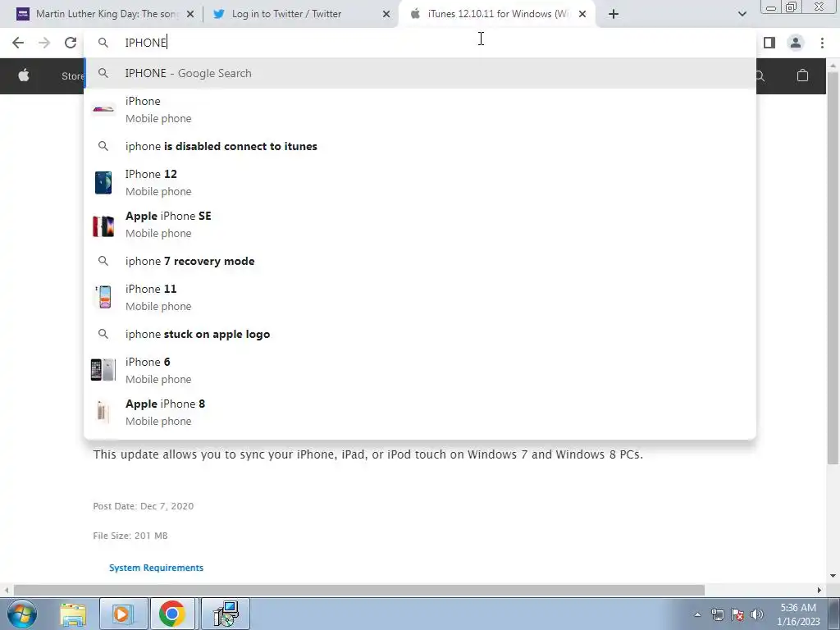
Task: Click the Apple iPhone 8 thumbnail image
Action: [103, 412]
